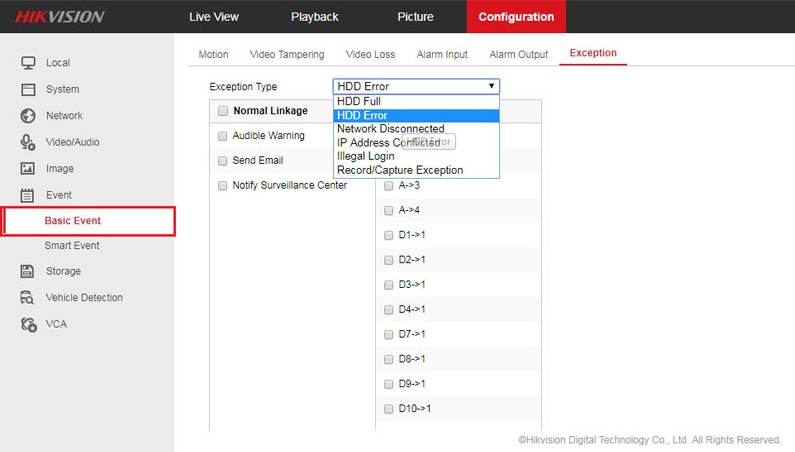The height and width of the screenshot is (452, 795).
Task: Open the Alarm Input tab
Action: [x=442, y=54]
